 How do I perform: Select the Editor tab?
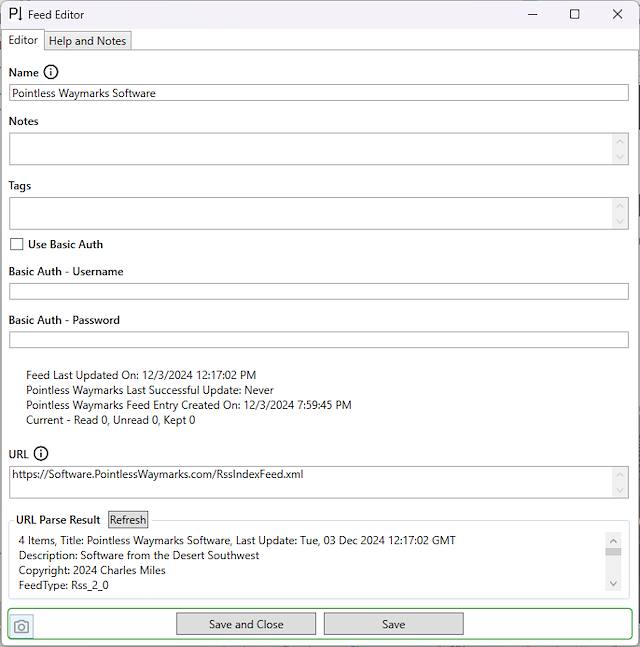click(x=23, y=40)
